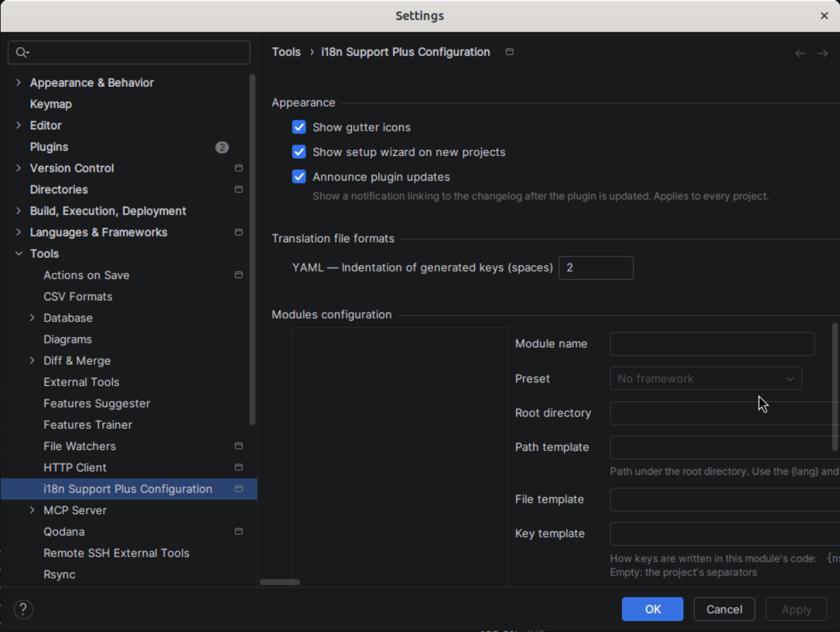840x632 pixels.
Task: Click the empty modules list panel
Action: [400, 457]
